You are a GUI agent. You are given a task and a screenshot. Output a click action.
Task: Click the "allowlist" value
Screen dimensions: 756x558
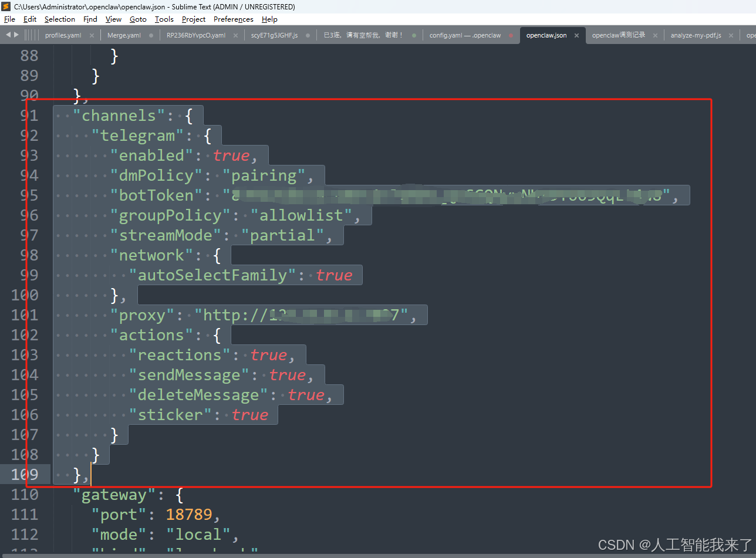(302, 215)
